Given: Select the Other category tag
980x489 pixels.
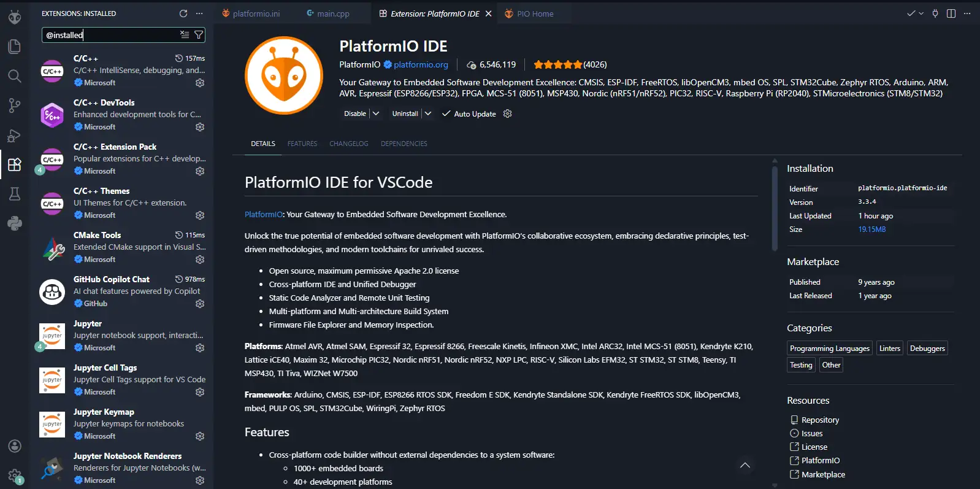Looking at the screenshot, I should (831, 365).
